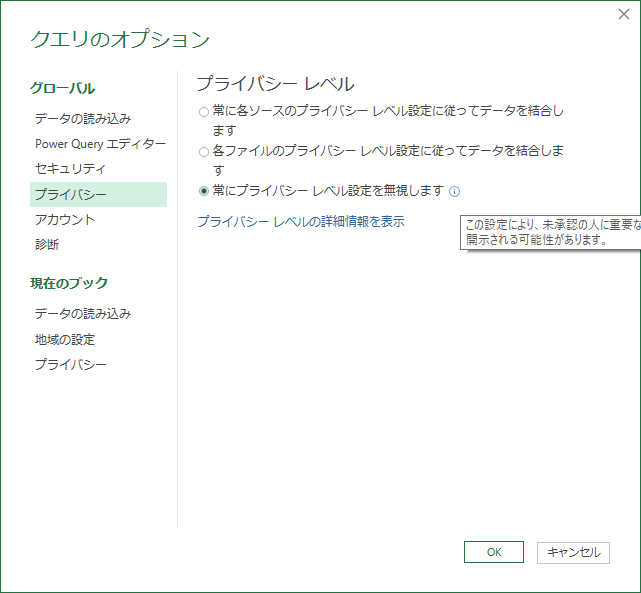Select 常にプライバシー レベル設定を無視します radio
Image resolution: width=641 pixels, height=593 pixels.
(204, 191)
